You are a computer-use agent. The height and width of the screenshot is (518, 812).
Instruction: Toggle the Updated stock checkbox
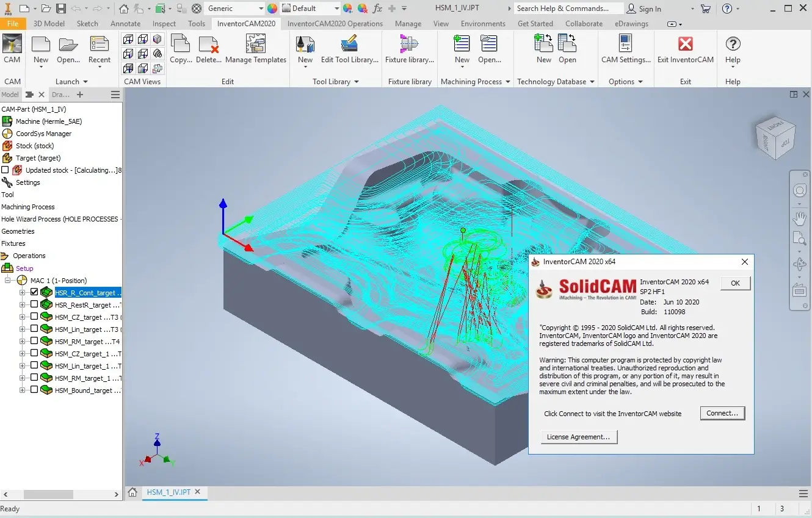coord(5,170)
